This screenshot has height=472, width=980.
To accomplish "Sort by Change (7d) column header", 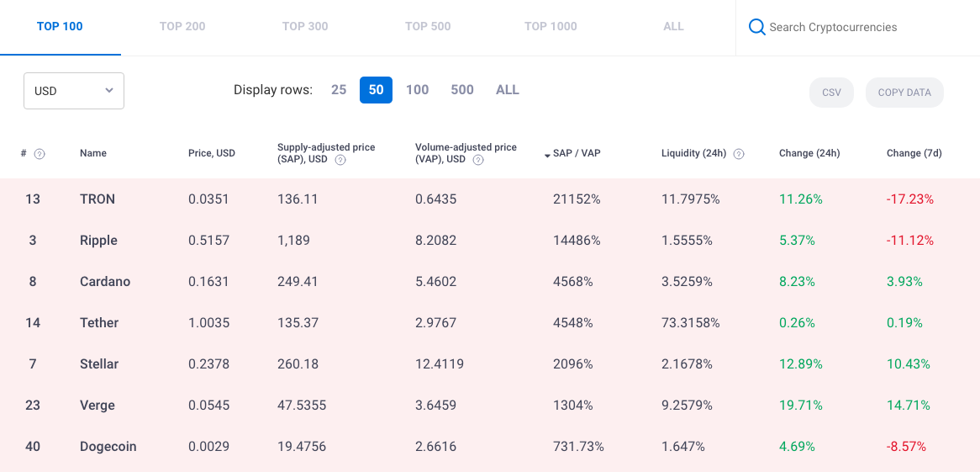I will pos(914,153).
